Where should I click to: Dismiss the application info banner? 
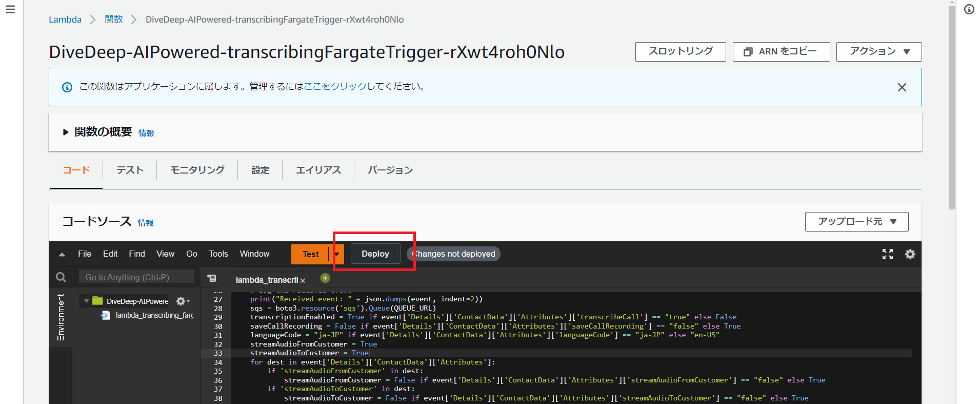coord(902,87)
